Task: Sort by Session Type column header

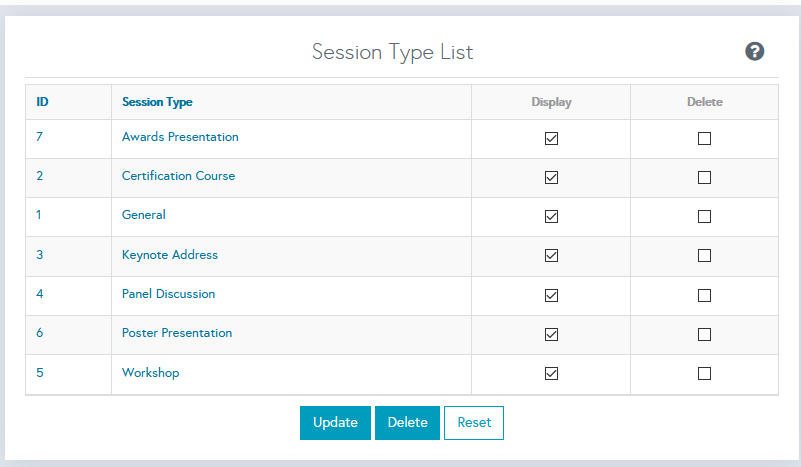Action: (157, 102)
